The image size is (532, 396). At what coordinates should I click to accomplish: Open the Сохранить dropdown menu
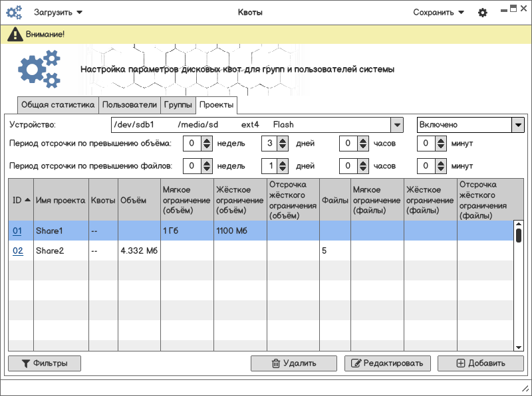(438, 12)
